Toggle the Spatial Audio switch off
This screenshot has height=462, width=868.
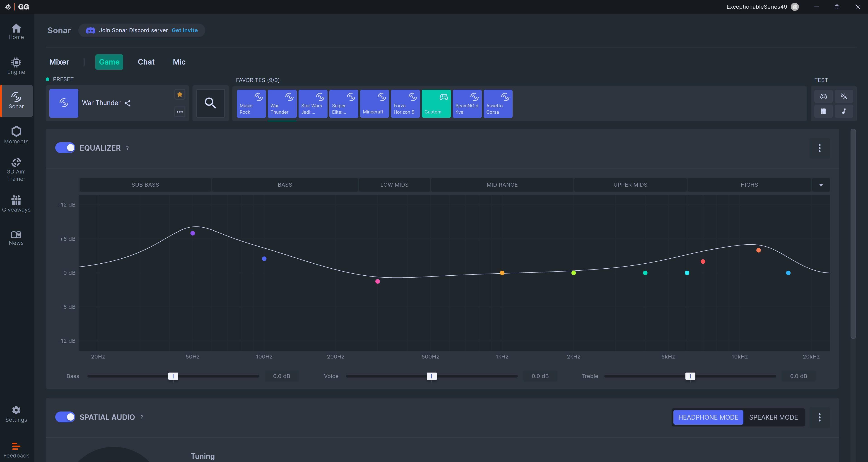(65, 417)
